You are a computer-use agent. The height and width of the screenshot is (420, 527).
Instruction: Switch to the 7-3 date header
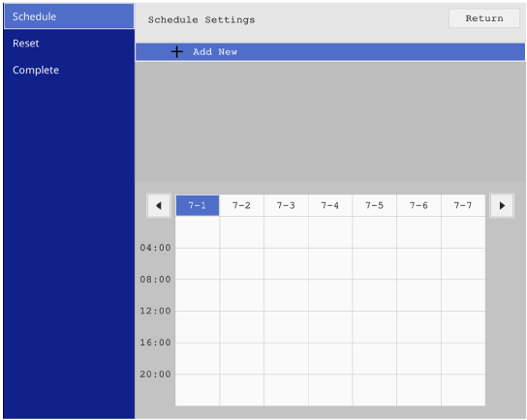286,205
